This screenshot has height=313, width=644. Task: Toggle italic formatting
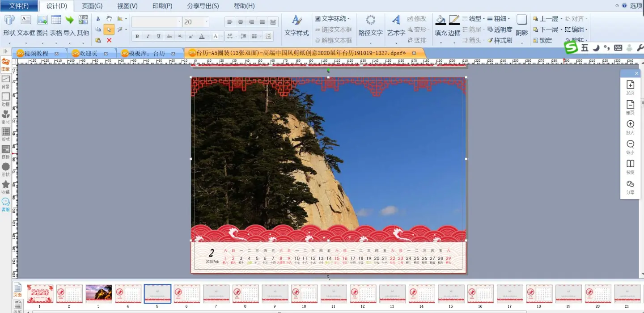[x=148, y=36]
